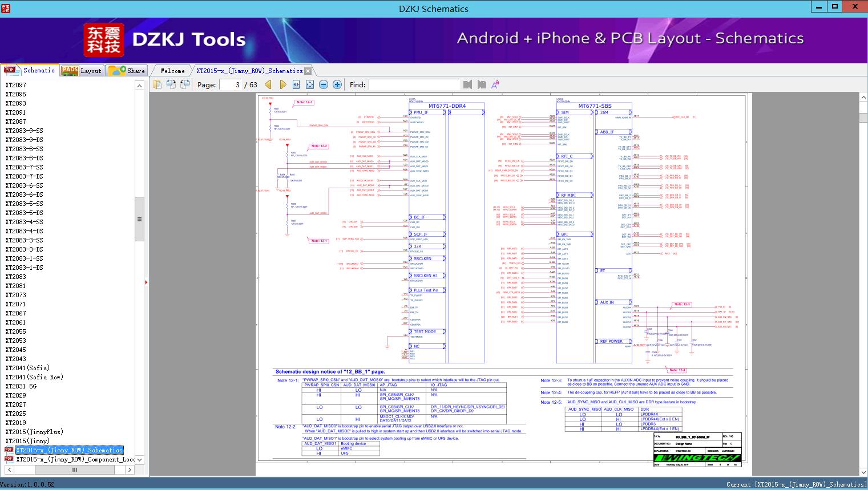
Task: Open the Share tab
Action: pyautogui.click(x=127, y=70)
